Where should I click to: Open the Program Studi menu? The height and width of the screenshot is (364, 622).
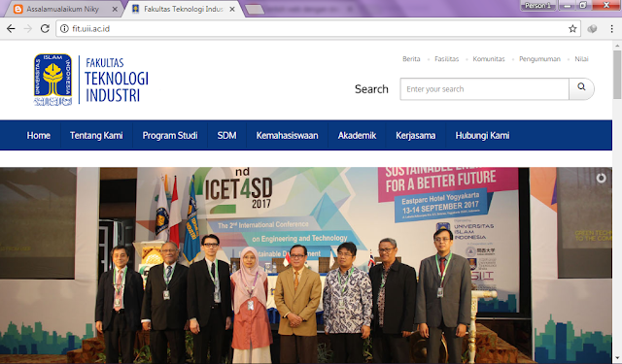click(x=170, y=136)
